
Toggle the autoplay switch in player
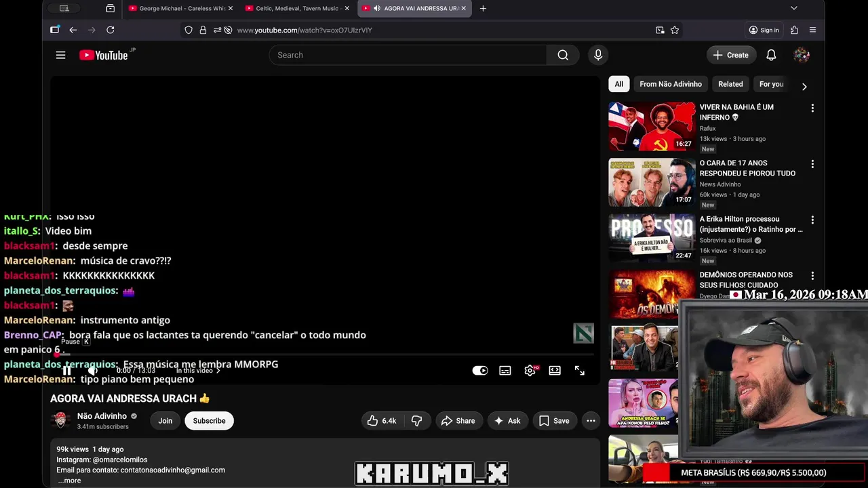pos(480,371)
